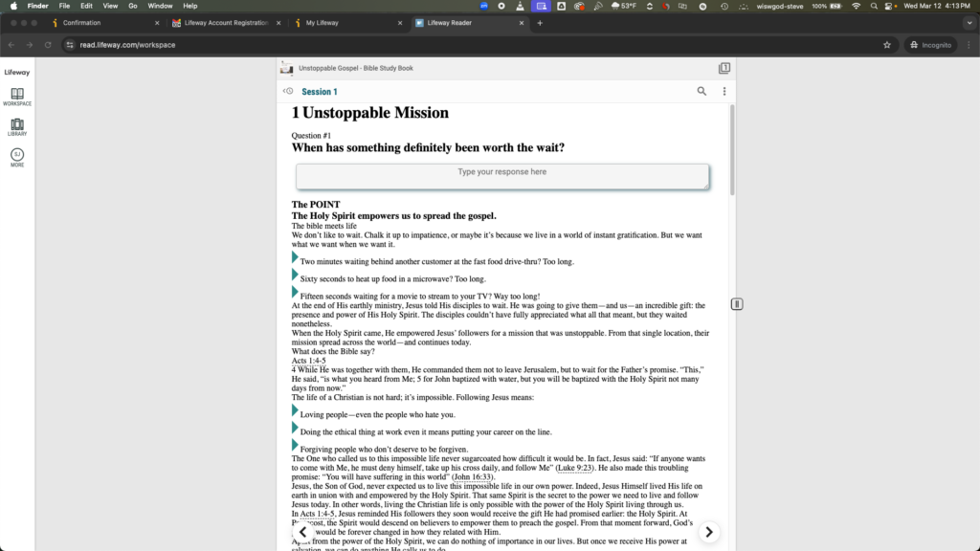Viewport: 980px width, 551px height.
Task: Open the Window menu
Action: 160,7
